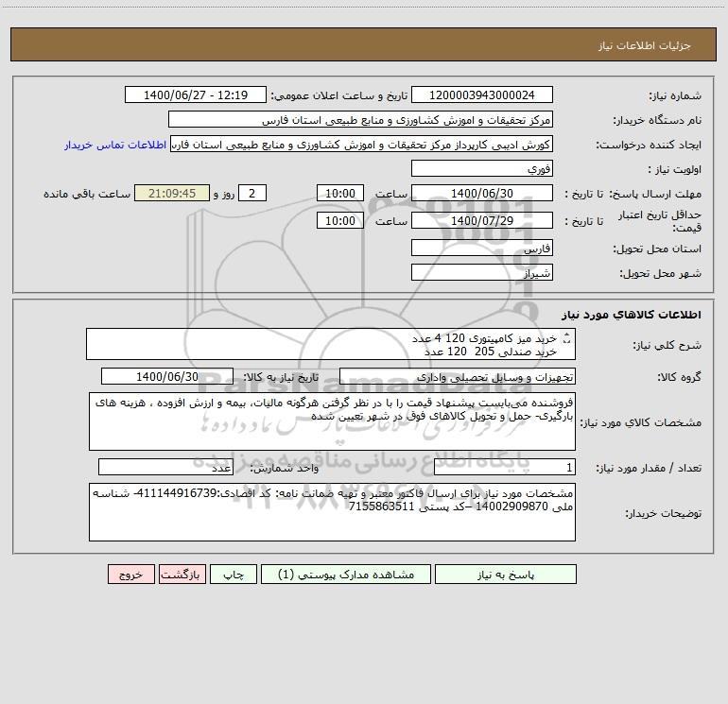
Task: Click the اولویت نیاز field showing فوری
Action: point(482,168)
